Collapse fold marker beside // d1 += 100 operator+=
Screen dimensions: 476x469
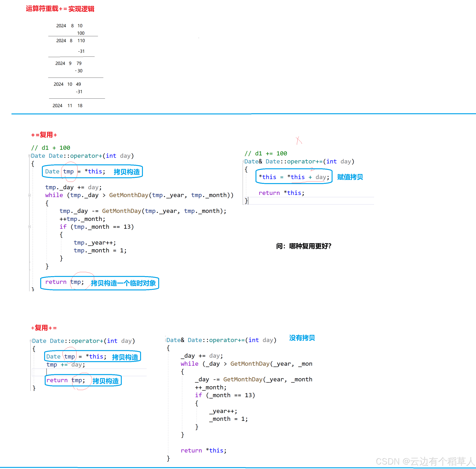click(x=243, y=161)
